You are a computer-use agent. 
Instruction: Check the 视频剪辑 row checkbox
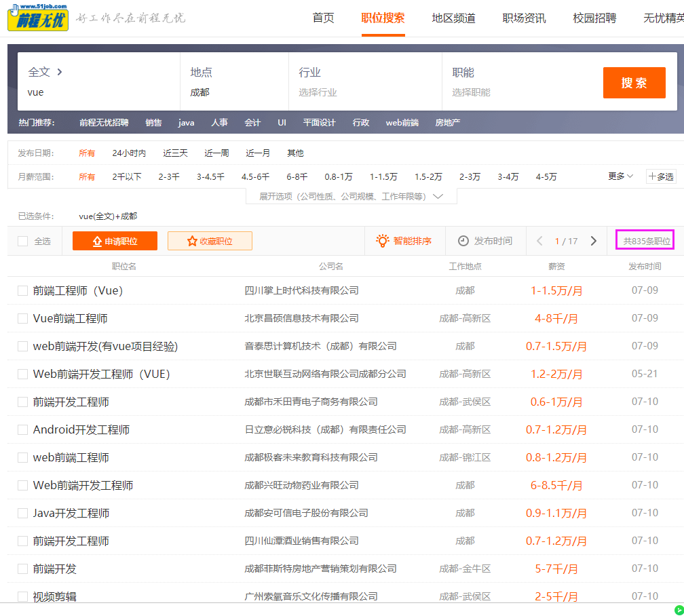point(22,596)
